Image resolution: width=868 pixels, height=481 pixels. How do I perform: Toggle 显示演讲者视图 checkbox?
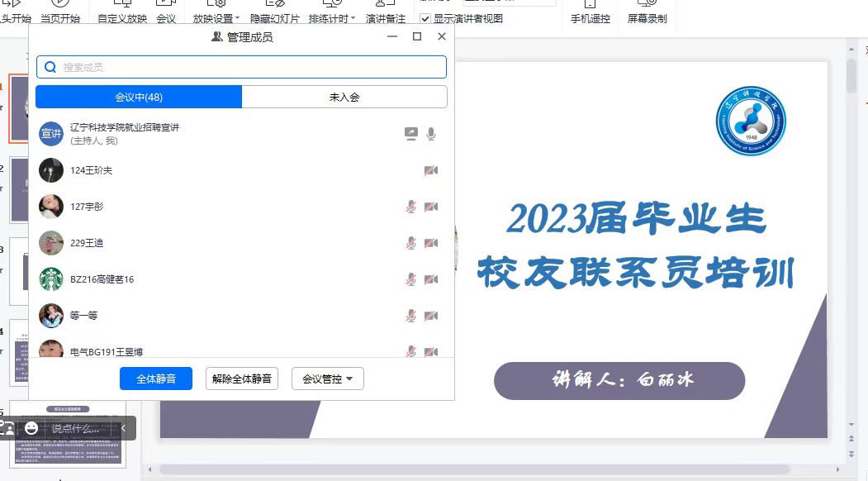tap(425, 18)
